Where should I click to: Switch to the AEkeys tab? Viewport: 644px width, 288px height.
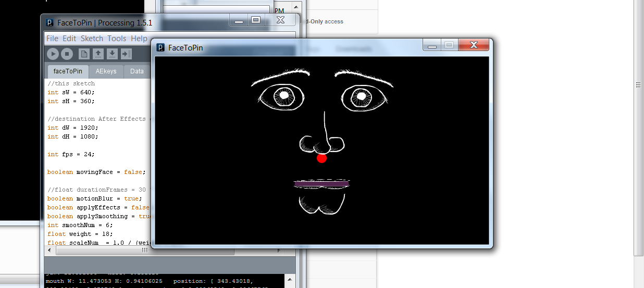coord(106,71)
